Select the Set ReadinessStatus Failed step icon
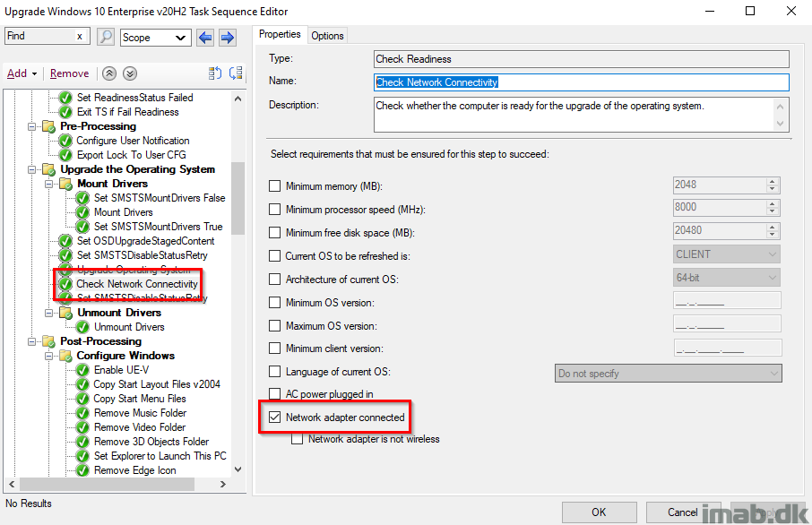The image size is (812, 525). tap(65, 98)
